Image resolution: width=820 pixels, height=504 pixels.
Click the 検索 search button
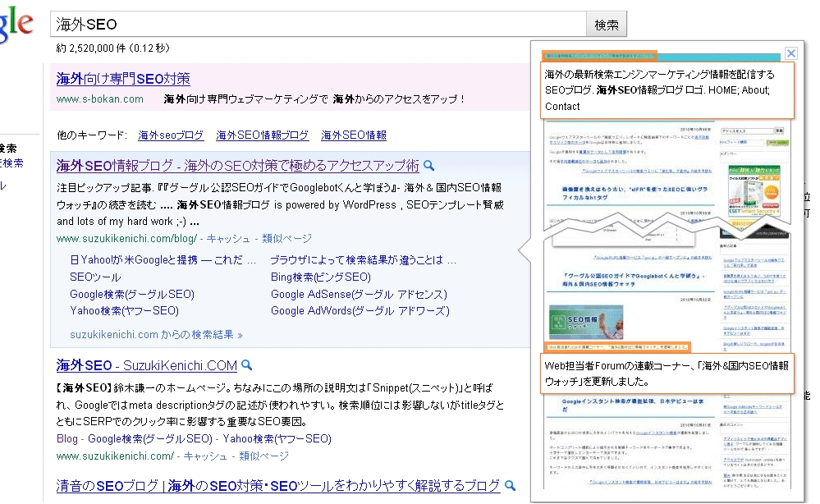[x=606, y=25]
